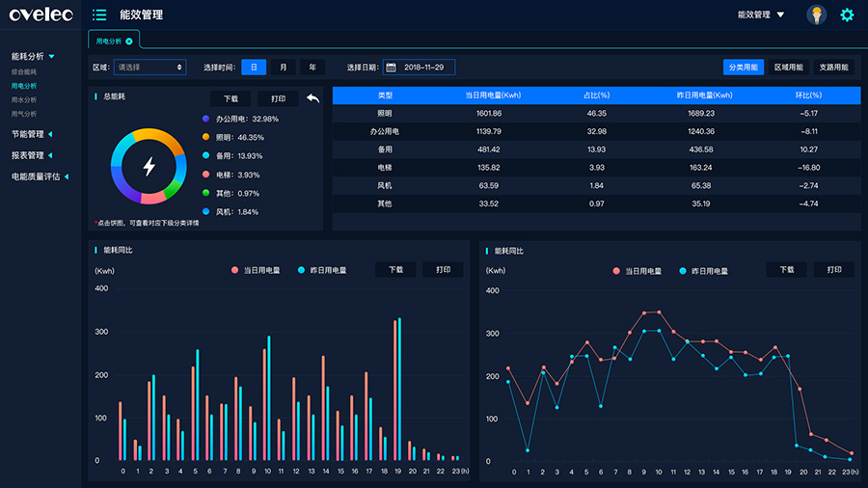This screenshot has width=868, height=488.
Task: Switch to the 区域用能 tab
Action: [x=788, y=68]
